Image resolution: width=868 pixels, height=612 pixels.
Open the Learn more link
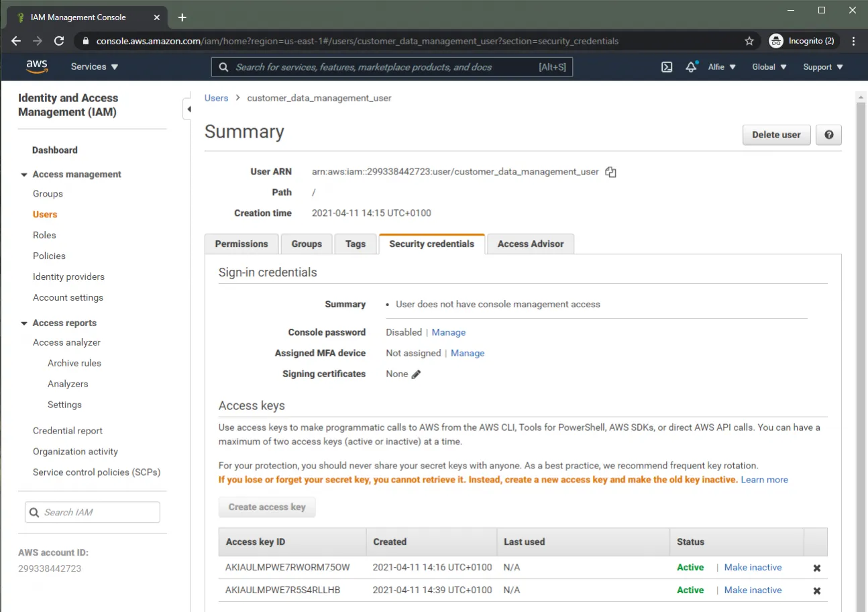[x=764, y=480]
